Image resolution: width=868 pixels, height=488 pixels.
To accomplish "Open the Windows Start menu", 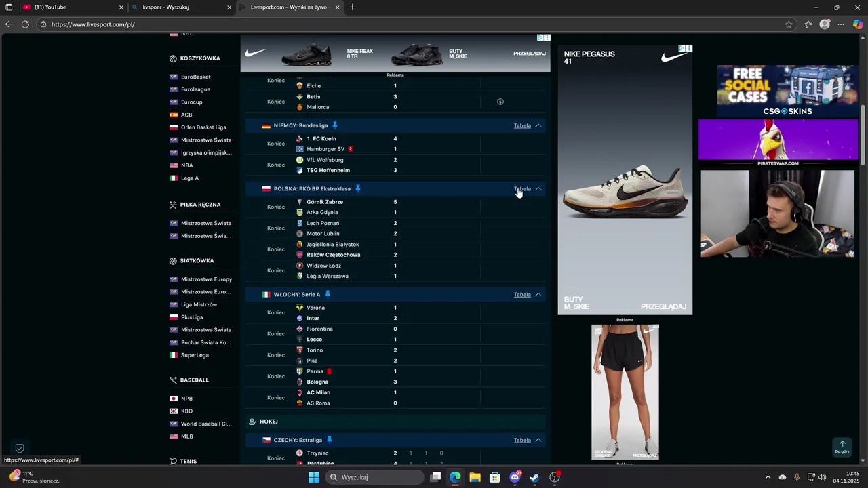I will click(313, 477).
